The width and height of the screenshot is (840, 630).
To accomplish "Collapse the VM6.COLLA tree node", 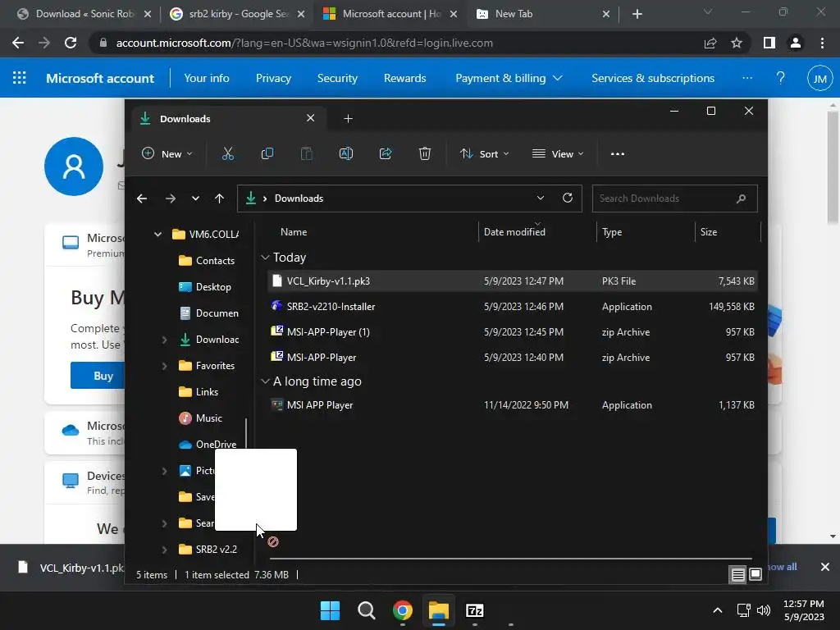I will (158, 234).
